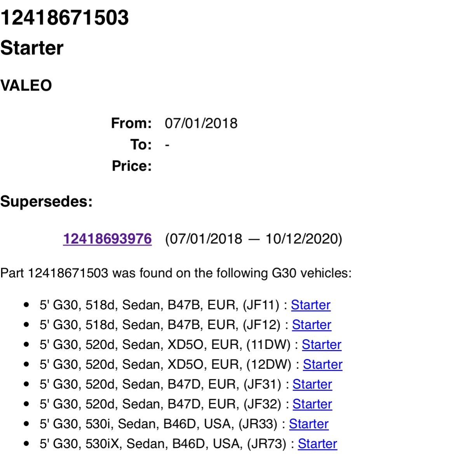Click the VALEO manufacturer text
This screenshot has width=458, height=476.
pyautogui.click(x=26, y=85)
